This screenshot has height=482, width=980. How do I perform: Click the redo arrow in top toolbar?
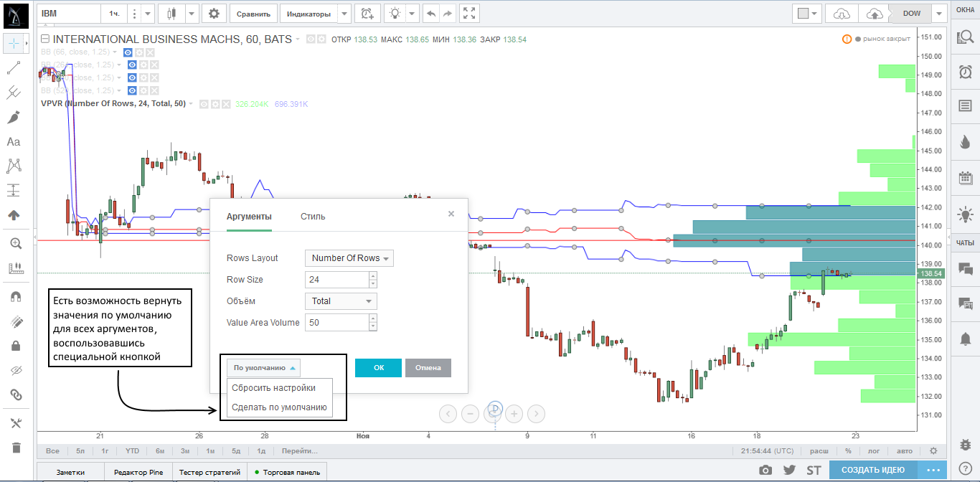click(x=447, y=14)
